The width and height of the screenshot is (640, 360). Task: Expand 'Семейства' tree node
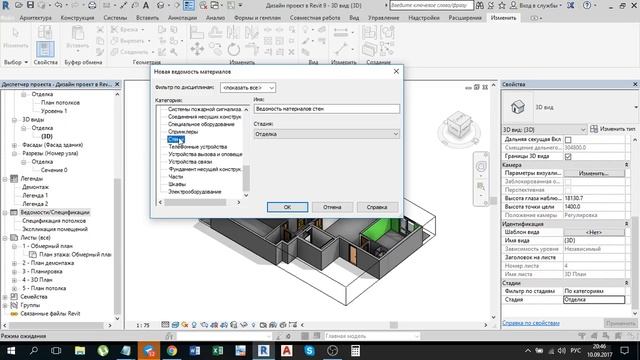pos(5,297)
